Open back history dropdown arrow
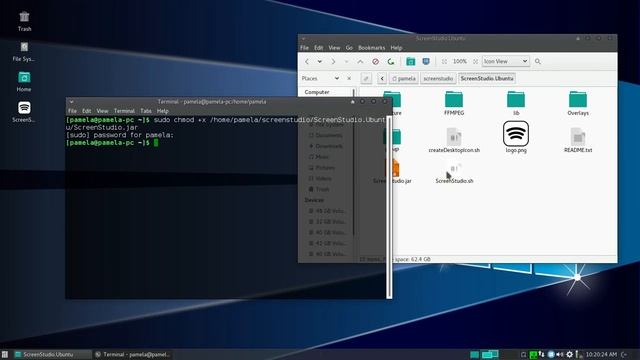 pos(320,61)
